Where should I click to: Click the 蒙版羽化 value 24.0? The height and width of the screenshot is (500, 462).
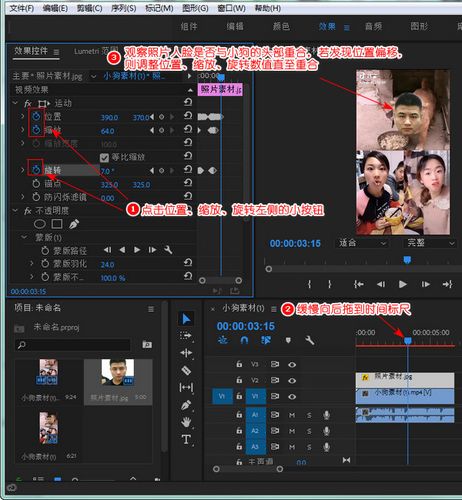point(108,264)
